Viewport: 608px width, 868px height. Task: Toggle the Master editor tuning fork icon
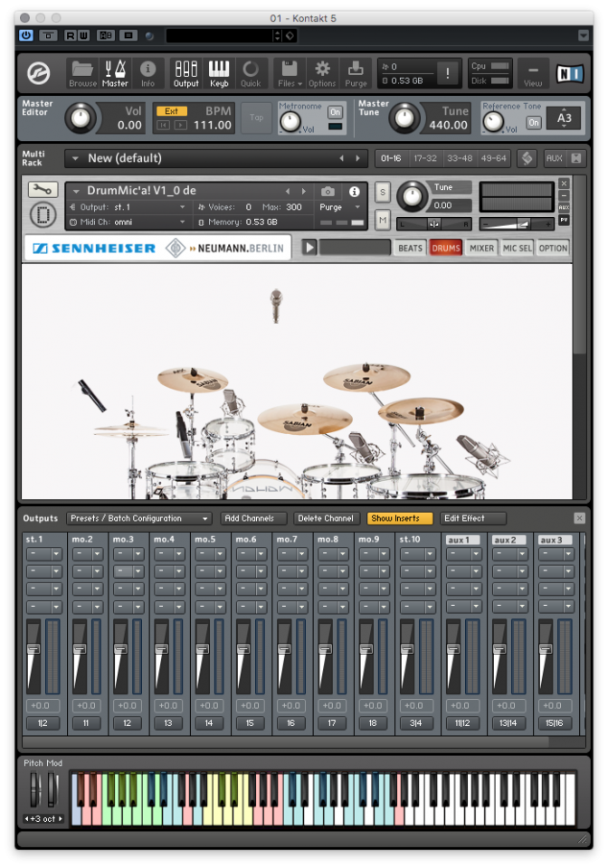[115, 73]
